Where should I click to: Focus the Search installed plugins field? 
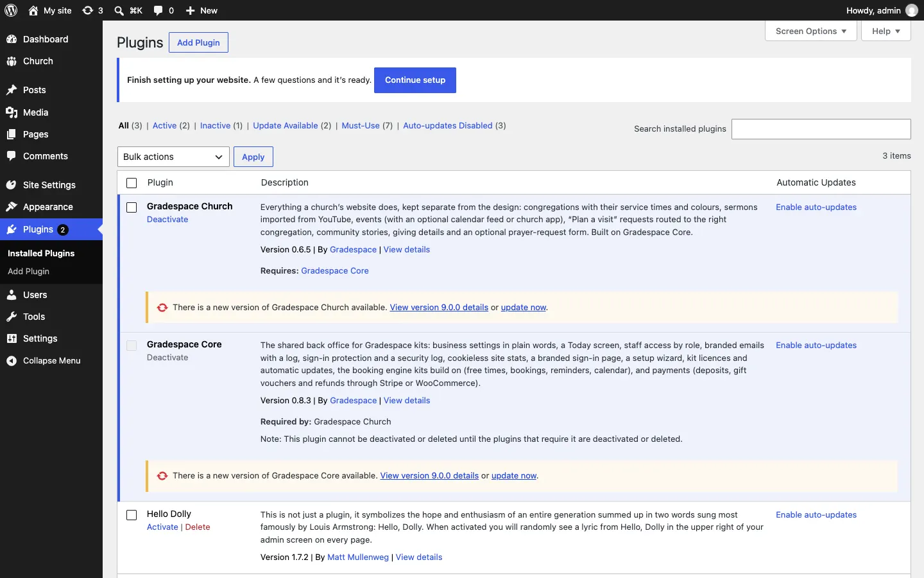tap(821, 129)
